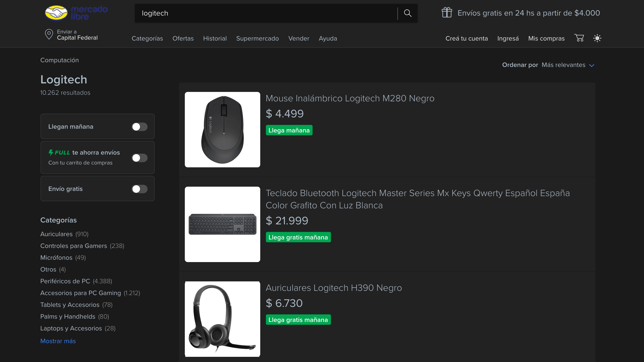Click the $ 4.499 price

285,114
